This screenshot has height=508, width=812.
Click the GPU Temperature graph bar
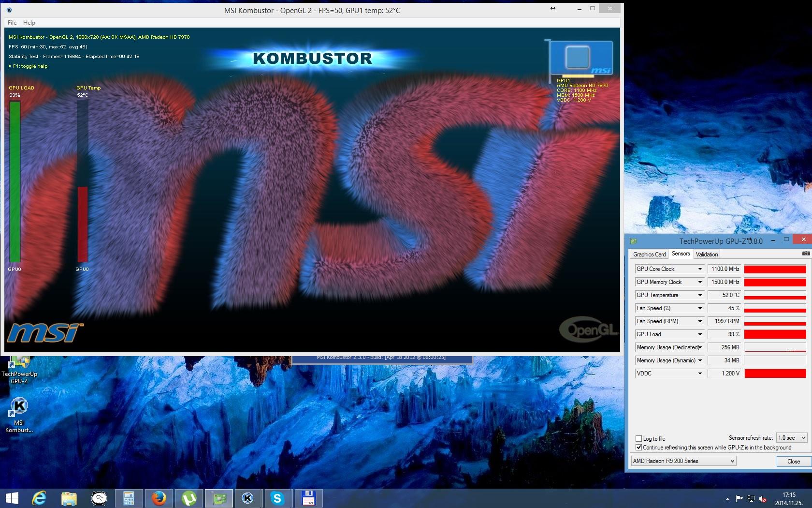coord(775,295)
